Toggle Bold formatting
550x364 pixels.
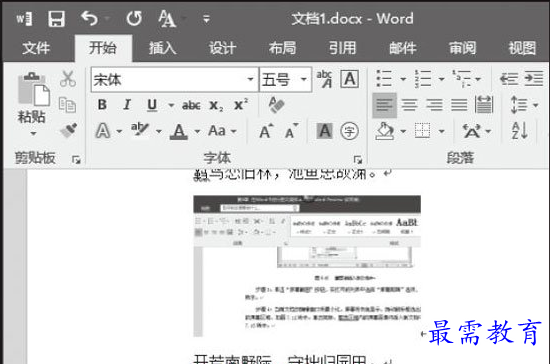pyautogui.click(x=102, y=105)
